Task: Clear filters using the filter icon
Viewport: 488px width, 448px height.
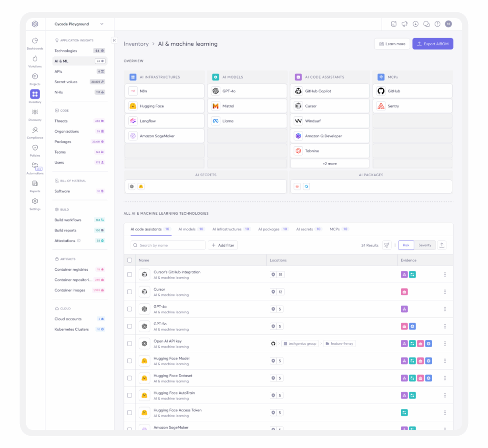Action: click(387, 245)
